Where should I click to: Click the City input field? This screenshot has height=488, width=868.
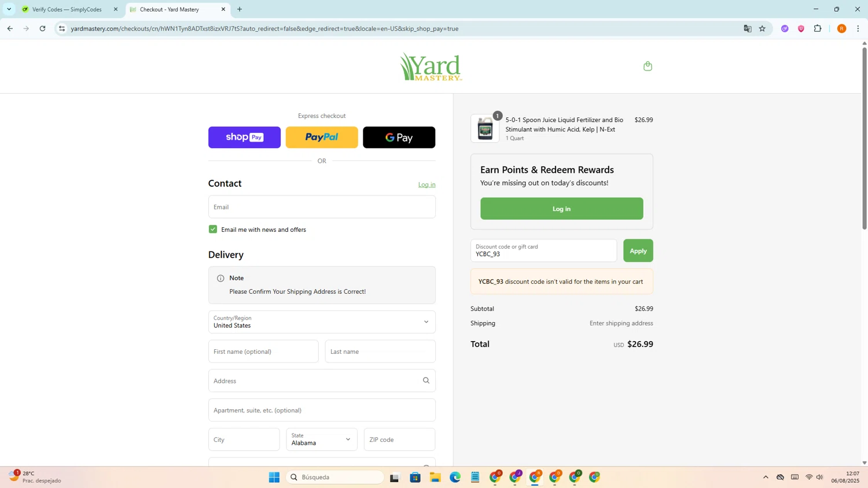point(244,439)
